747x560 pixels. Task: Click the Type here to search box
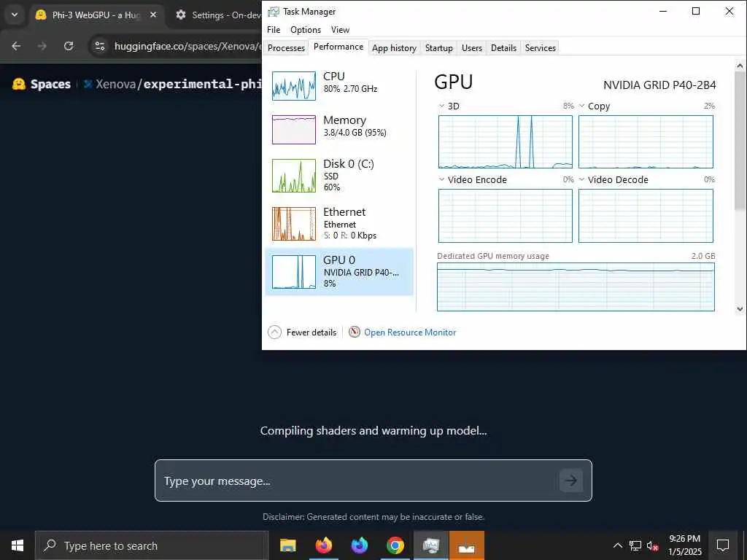[152, 545]
